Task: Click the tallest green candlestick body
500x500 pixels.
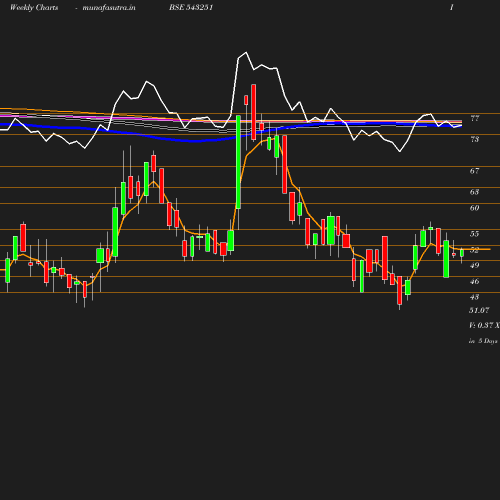Action: (x=238, y=162)
